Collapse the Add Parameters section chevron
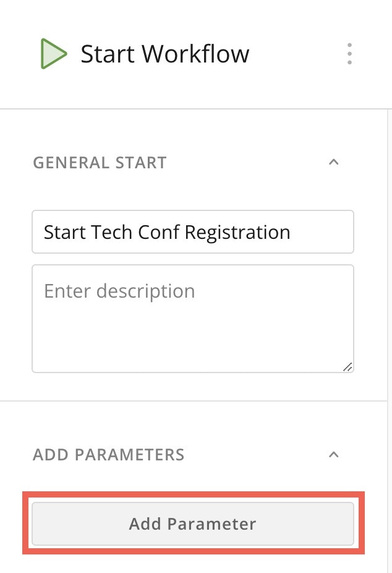392x573 pixels. tap(334, 455)
